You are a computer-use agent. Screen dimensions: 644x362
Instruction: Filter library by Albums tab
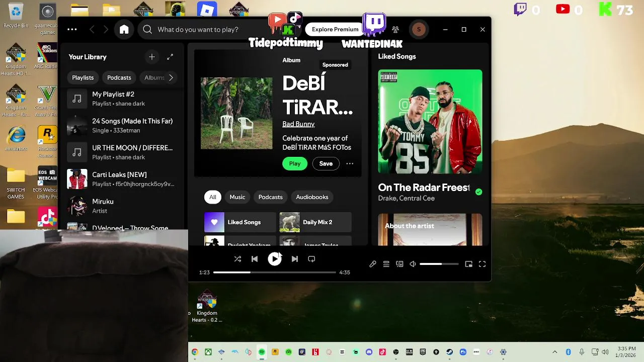tap(154, 77)
